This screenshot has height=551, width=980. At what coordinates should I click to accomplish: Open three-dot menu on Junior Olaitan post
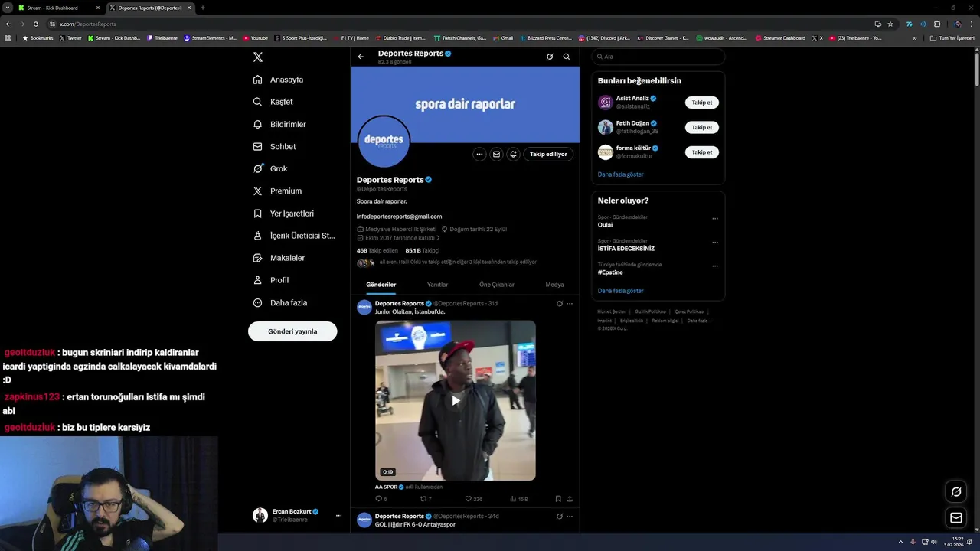point(570,304)
